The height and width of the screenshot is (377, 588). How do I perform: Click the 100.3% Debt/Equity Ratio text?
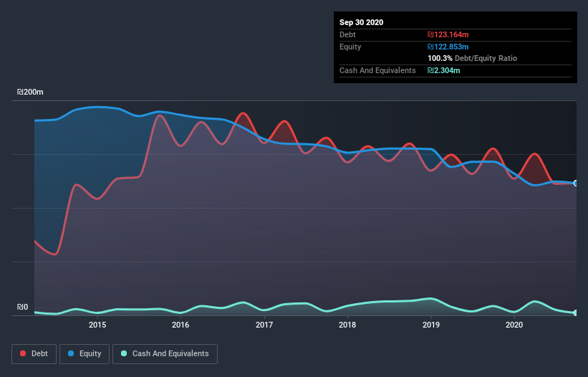(472, 58)
